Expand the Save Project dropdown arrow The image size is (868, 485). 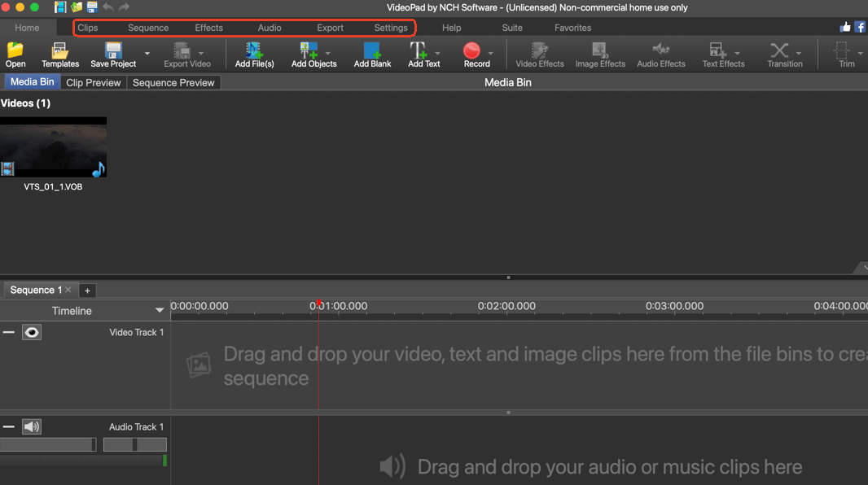147,54
